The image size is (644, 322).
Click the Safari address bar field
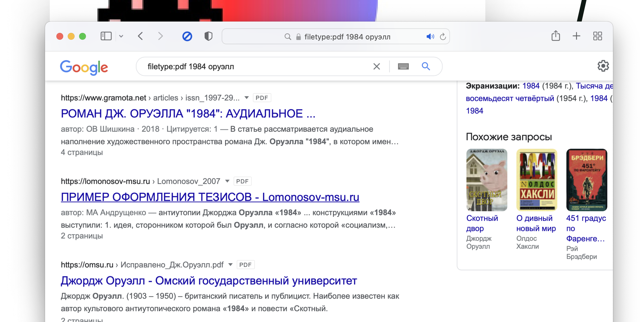click(x=347, y=37)
